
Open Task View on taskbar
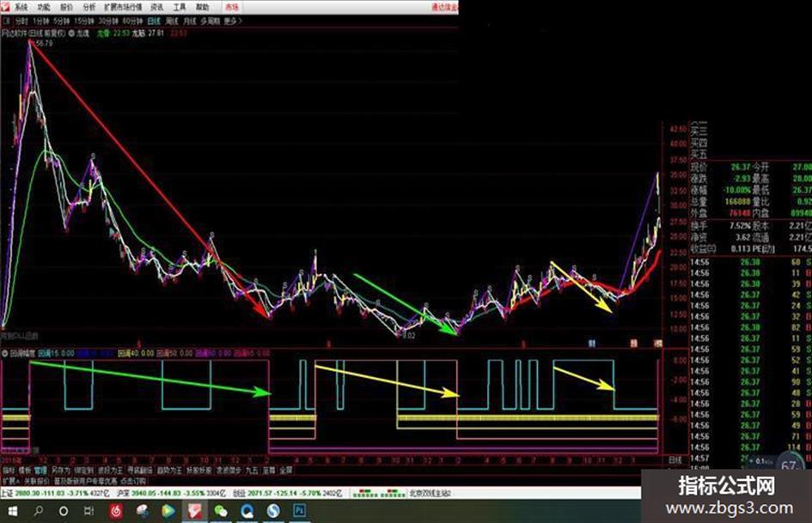tap(89, 511)
